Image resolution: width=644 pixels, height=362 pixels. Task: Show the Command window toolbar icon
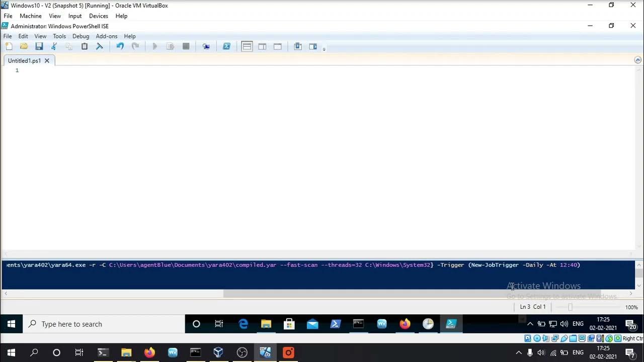pyautogui.click(x=298, y=46)
